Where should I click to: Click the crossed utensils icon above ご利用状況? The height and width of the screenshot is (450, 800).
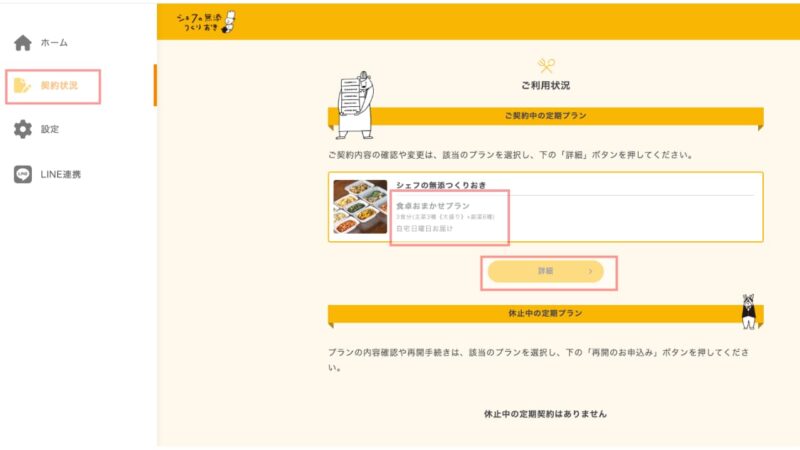[546, 65]
